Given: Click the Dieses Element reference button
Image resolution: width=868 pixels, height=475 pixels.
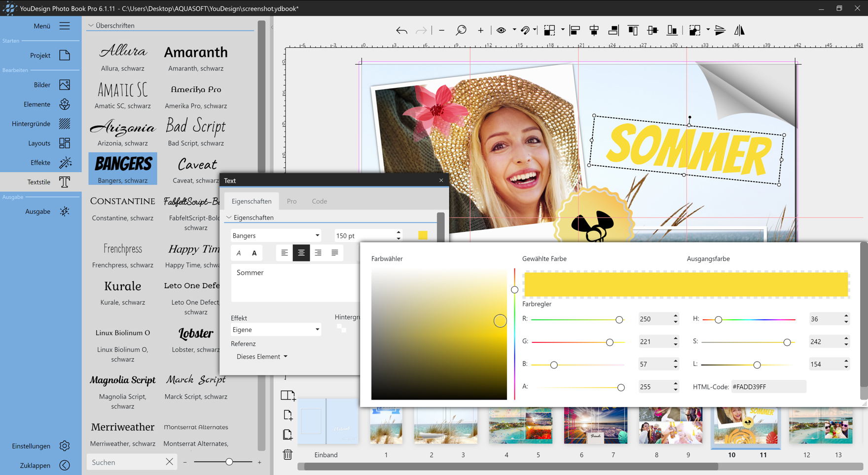Looking at the screenshot, I should pos(261,357).
